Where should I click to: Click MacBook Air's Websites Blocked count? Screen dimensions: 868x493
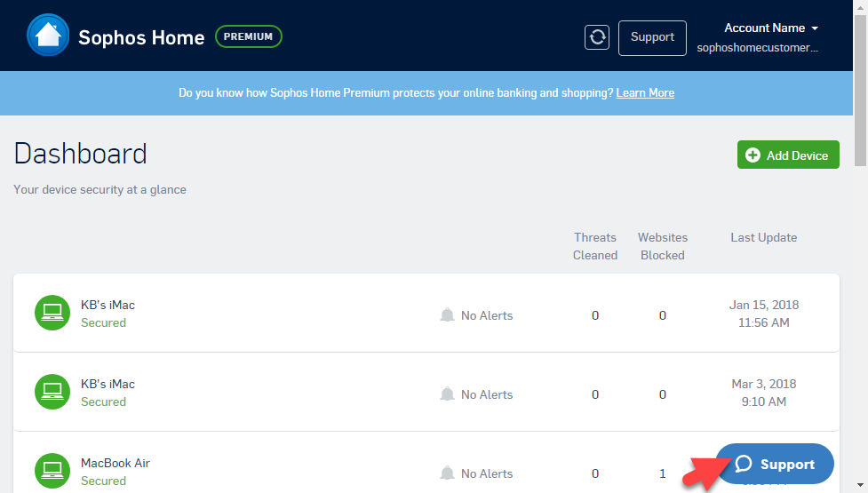coord(663,473)
